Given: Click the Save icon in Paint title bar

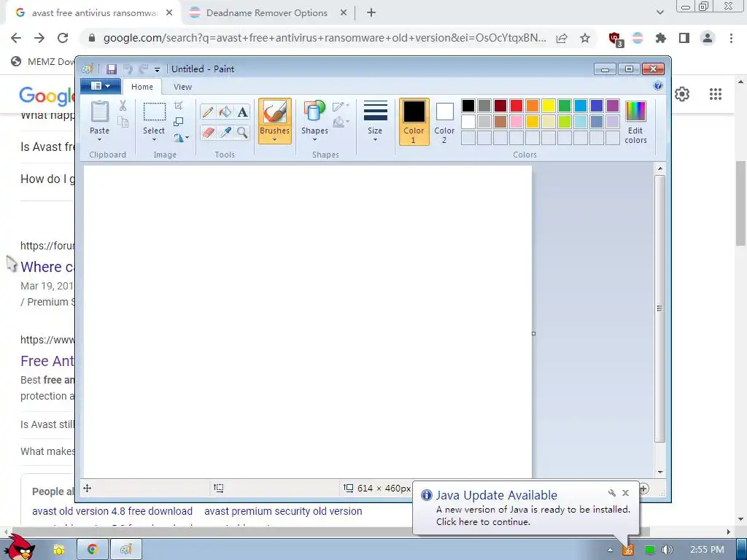Looking at the screenshot, I should (x=112, y=69).
